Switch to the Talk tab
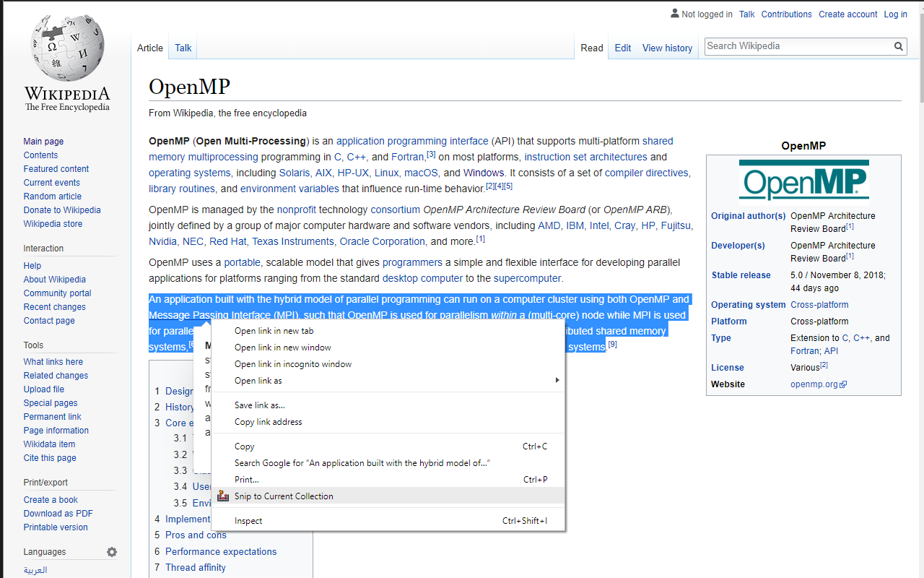This screenshot has width=924, height=578. click(183, 47)
